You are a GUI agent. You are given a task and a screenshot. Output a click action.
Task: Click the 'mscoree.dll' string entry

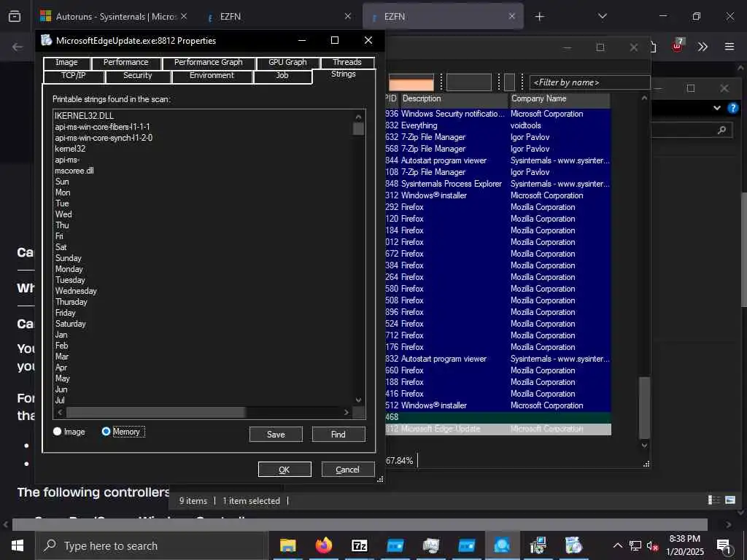click(x=74, y=171)
